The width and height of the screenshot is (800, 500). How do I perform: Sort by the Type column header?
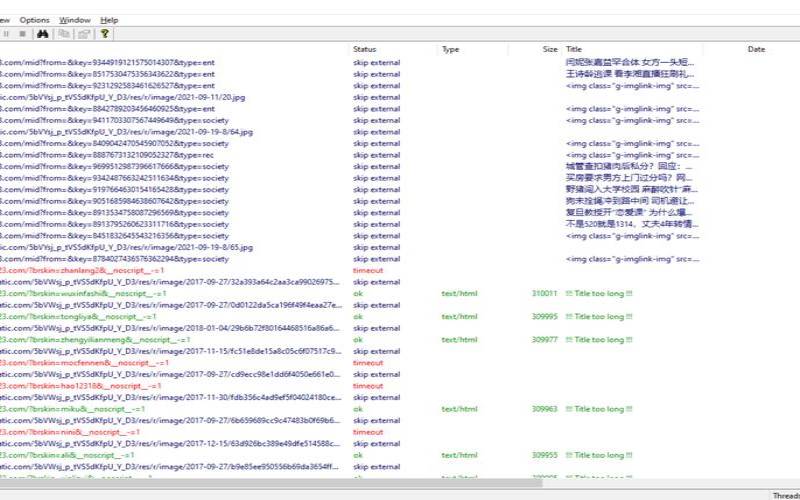tap(451, 49)
